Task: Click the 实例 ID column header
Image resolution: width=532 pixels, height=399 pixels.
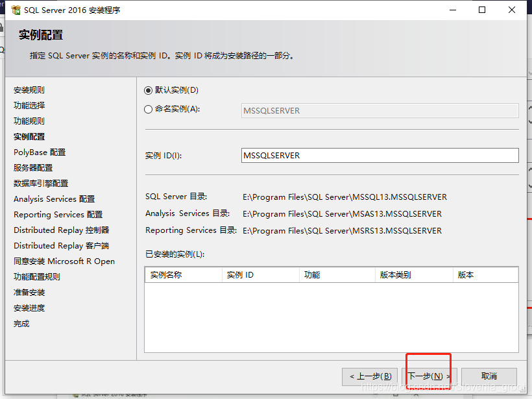Action: coord(261,275)
